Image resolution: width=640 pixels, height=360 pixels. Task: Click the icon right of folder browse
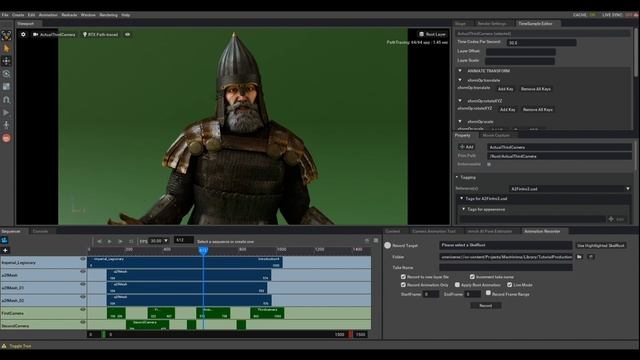tap(591, 257)
